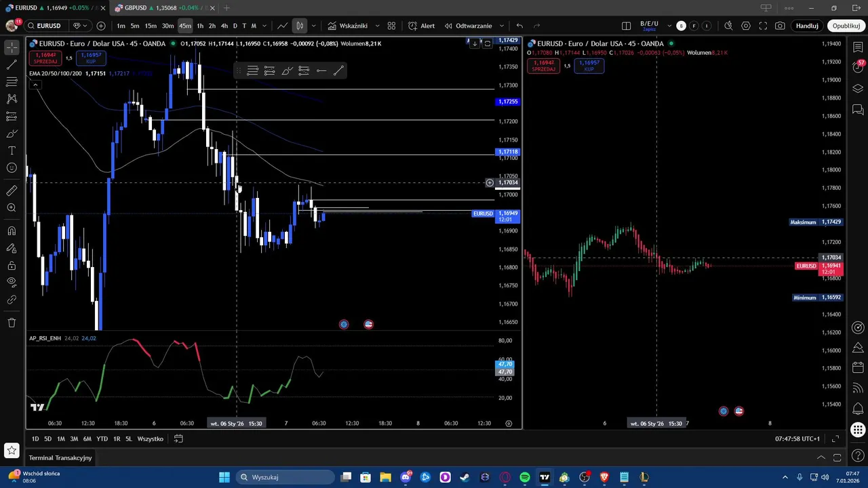Select the ruler measure tool
Viewport: 868px width, 488px height.
(x=12, y=191)
